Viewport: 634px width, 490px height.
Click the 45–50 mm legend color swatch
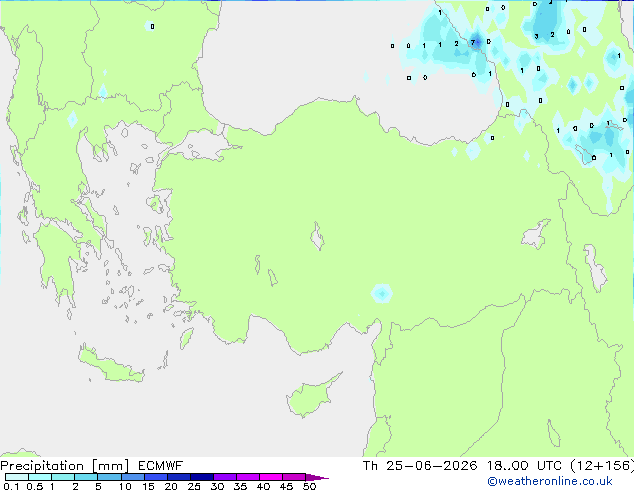[x=294, y=477]
